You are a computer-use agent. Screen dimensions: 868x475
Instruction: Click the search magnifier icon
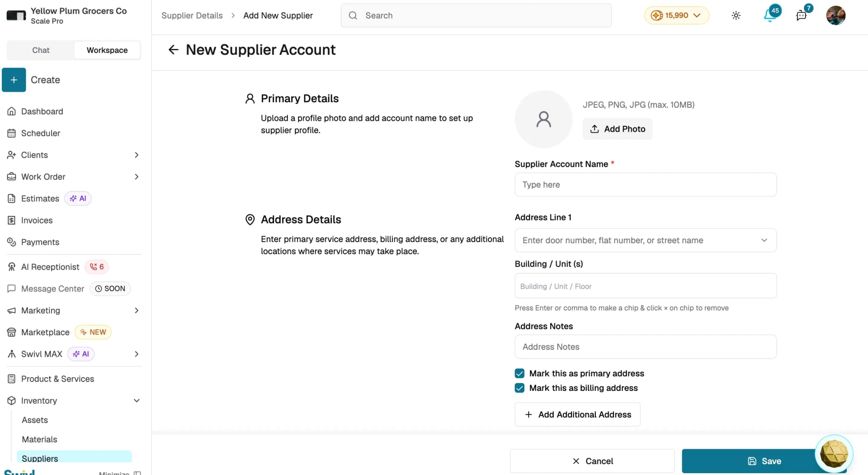pos(353,15)
